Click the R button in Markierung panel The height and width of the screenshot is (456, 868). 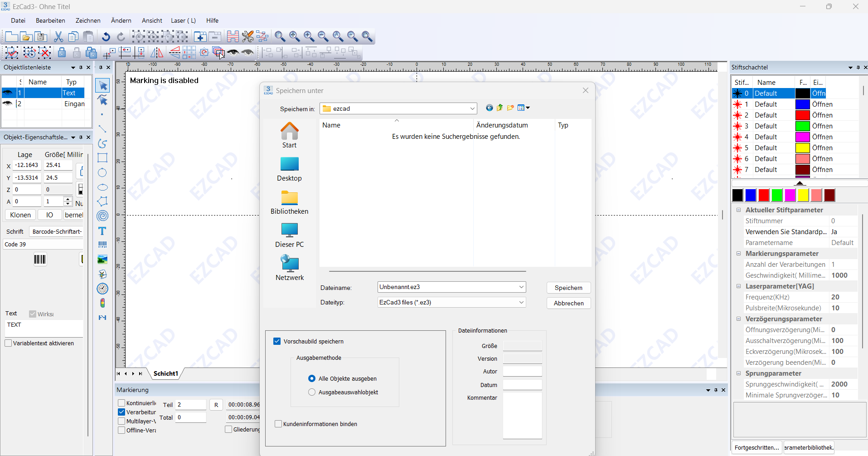tap(216, 405)
